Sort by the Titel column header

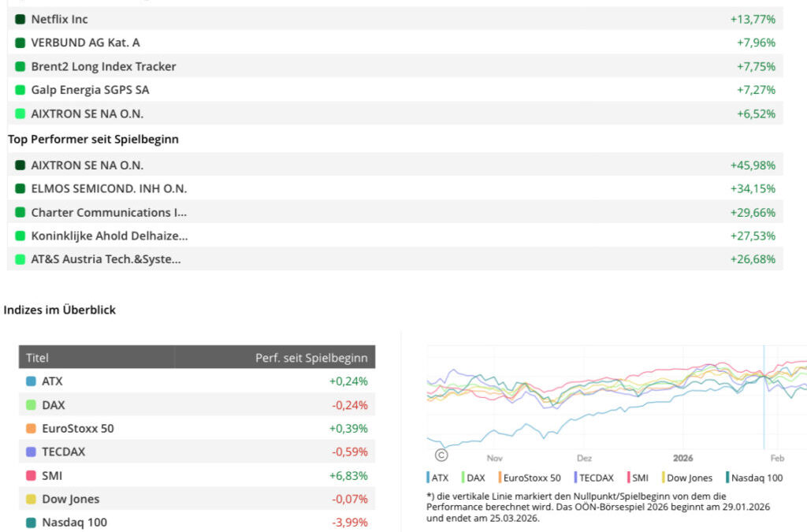(x=37, y=357)
